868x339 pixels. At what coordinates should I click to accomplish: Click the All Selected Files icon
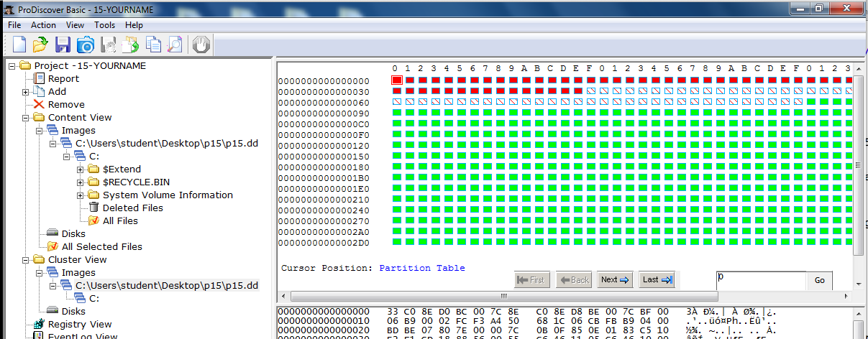click(x=52, y=246)
